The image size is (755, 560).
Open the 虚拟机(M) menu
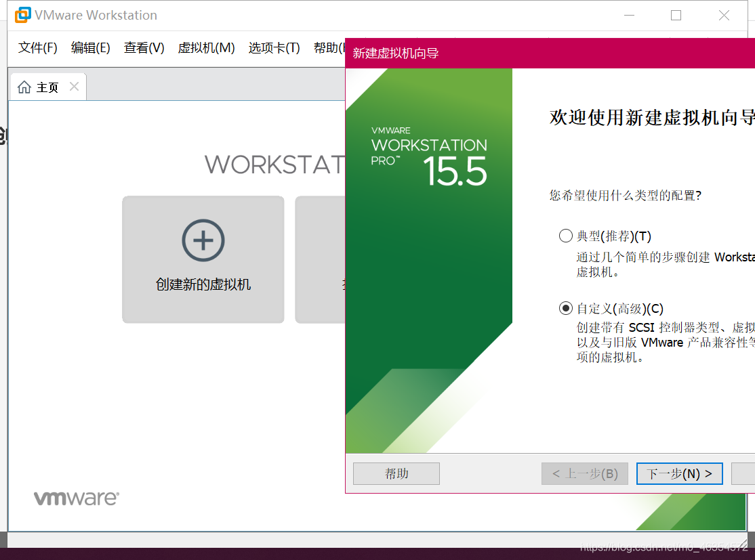206,47
